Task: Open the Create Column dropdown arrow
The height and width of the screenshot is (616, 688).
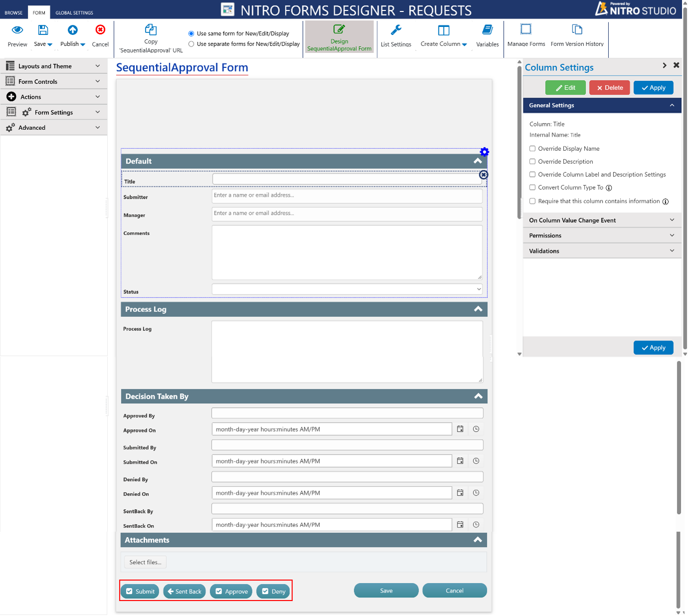Action: point(464,44)
